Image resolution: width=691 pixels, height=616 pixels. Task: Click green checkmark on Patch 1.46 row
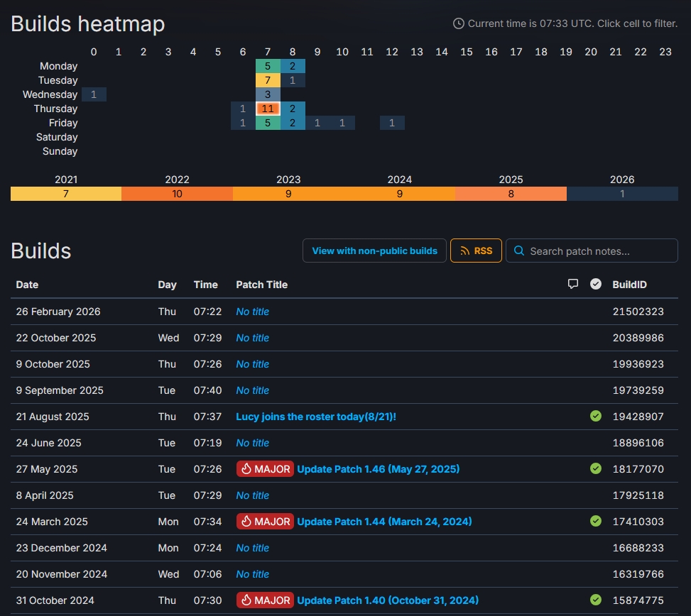click(596, 468)
